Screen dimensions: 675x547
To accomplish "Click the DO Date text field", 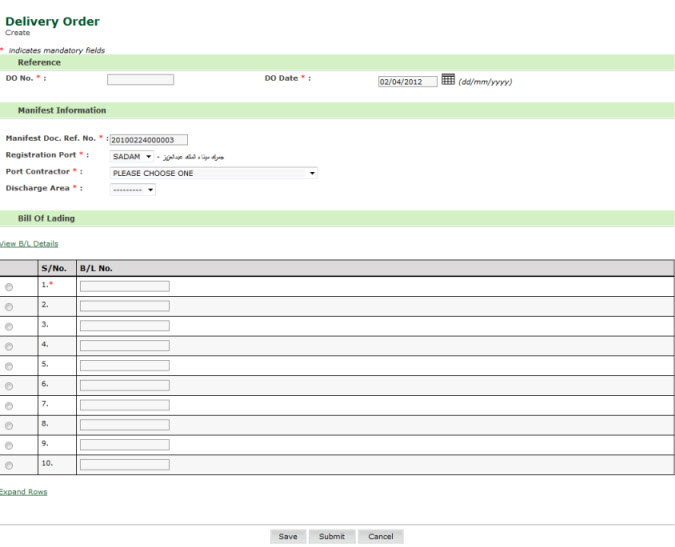I will [x=407, y=82].
